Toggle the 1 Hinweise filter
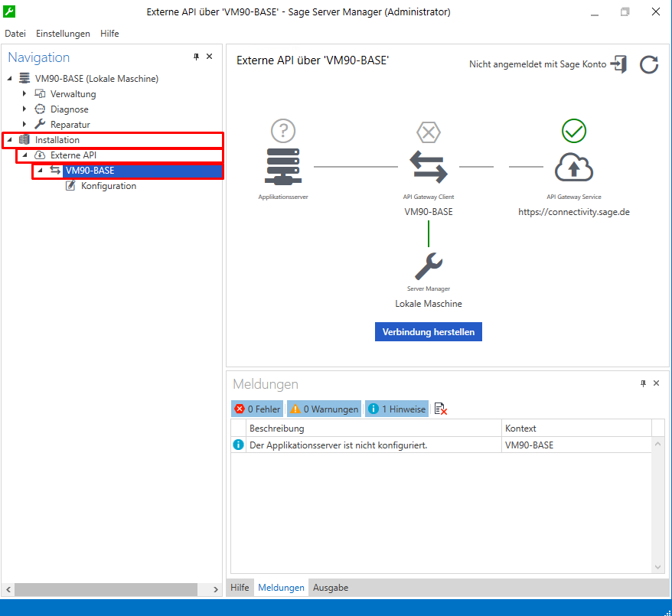Viewport: 672px width, 616px height. click(x=396, y=409)
